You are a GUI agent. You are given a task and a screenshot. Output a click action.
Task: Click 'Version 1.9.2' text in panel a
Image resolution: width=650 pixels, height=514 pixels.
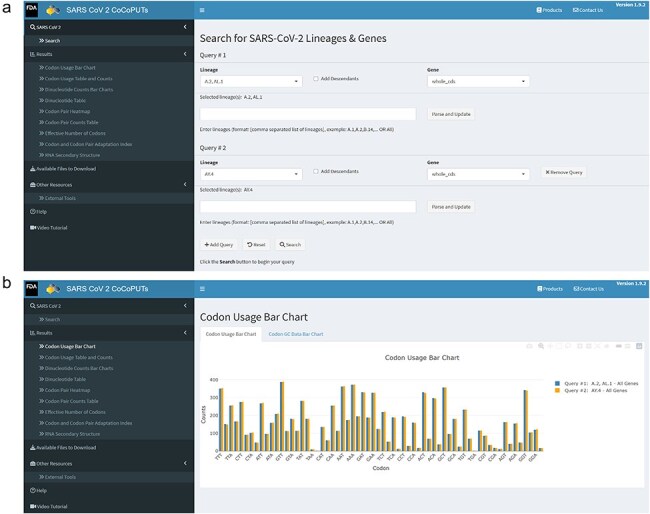[x=631, y=5]
